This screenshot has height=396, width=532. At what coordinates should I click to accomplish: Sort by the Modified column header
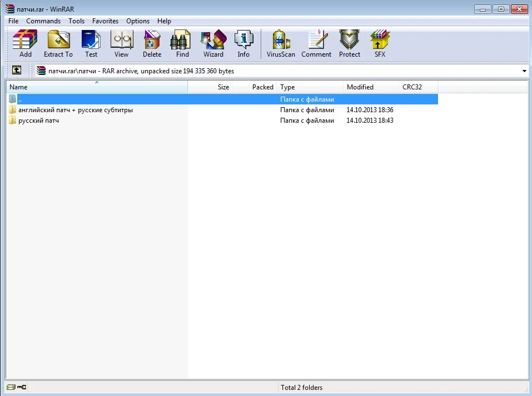pos(371,87)
